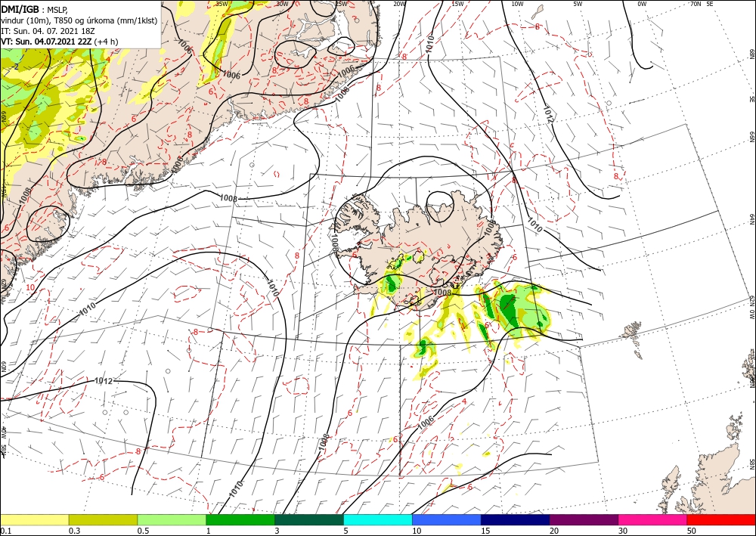The width and height of the screenshot is (756, 536).
Task: Click the legend value 0.5
Action: point(143,531)
